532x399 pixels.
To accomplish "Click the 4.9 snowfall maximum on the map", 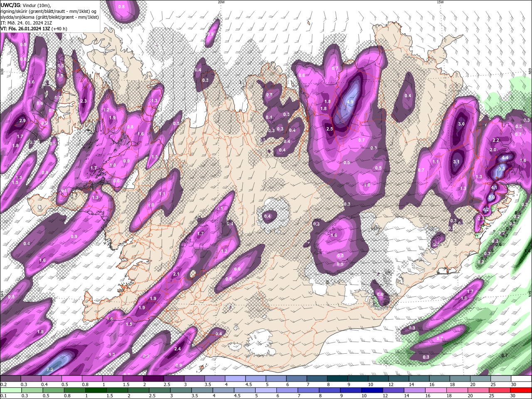I will pos(350,102).
